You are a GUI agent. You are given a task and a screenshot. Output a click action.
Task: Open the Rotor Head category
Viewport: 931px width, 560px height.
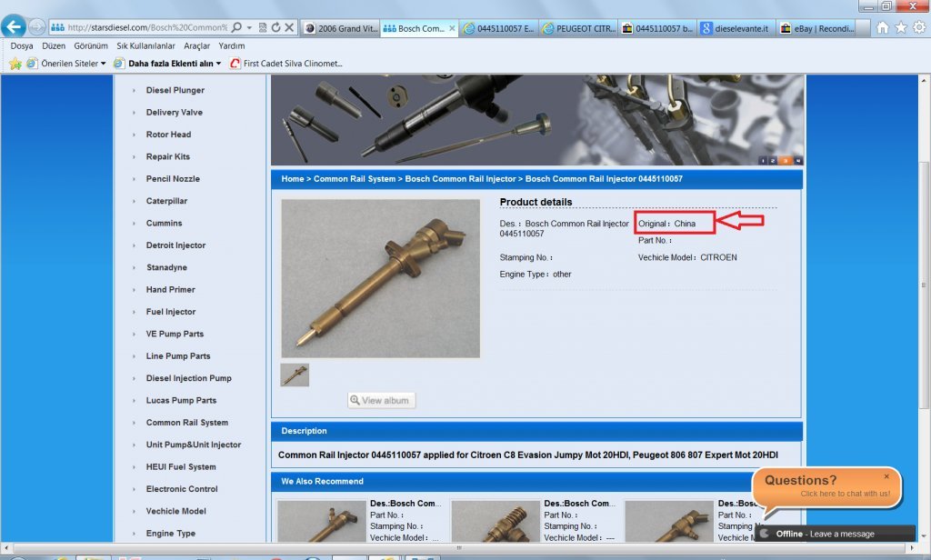(168, 135)
